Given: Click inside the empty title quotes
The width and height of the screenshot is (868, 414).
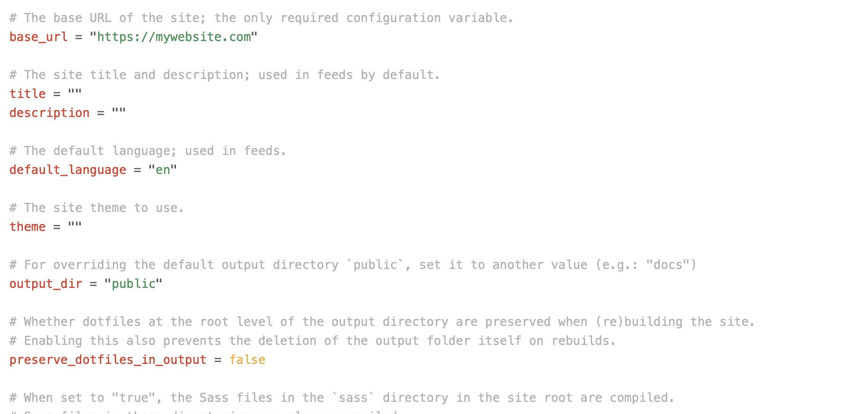Looking at the screenshot, I should coord(75,94).
